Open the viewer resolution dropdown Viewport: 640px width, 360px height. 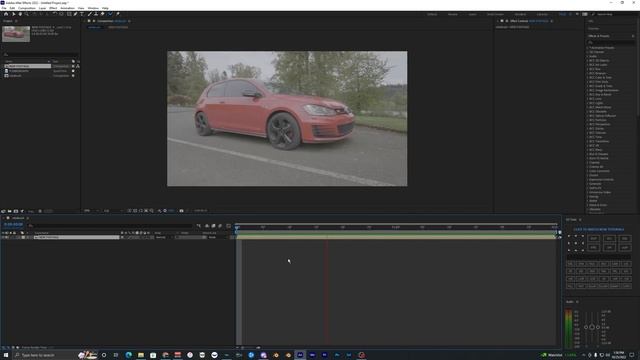112,211
